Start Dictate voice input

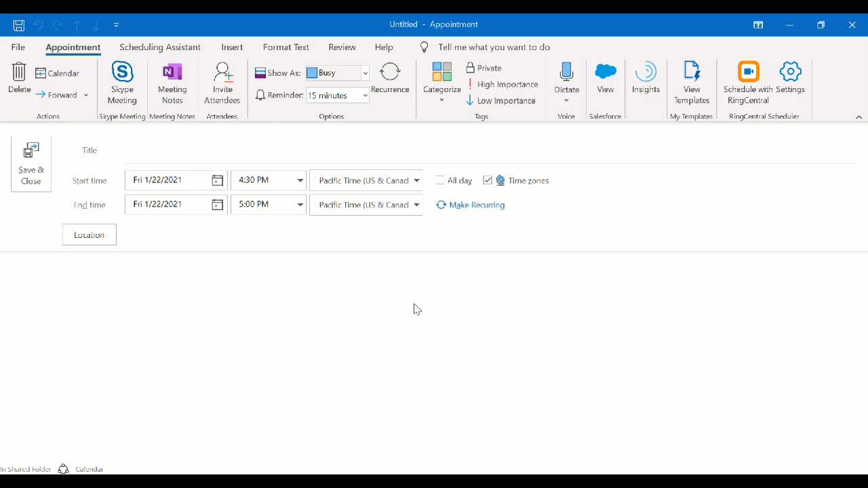pyautogui.click(x=566, y=73)
